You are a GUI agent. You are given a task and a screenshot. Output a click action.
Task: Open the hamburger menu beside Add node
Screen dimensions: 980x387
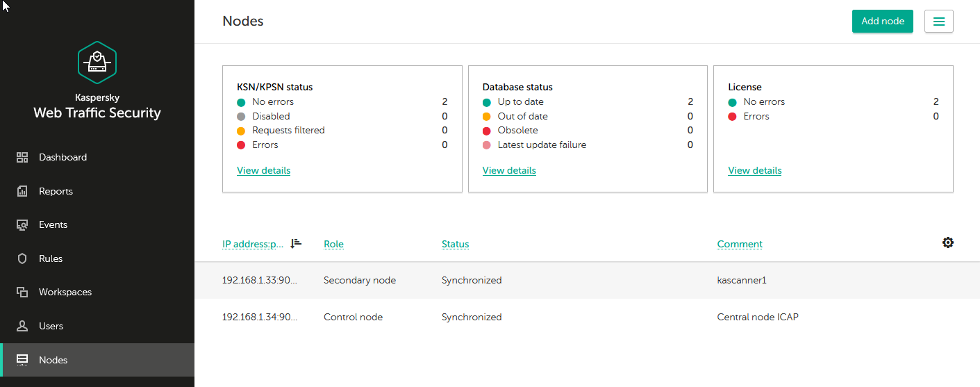pyautogui.click(x=938, y=22)
